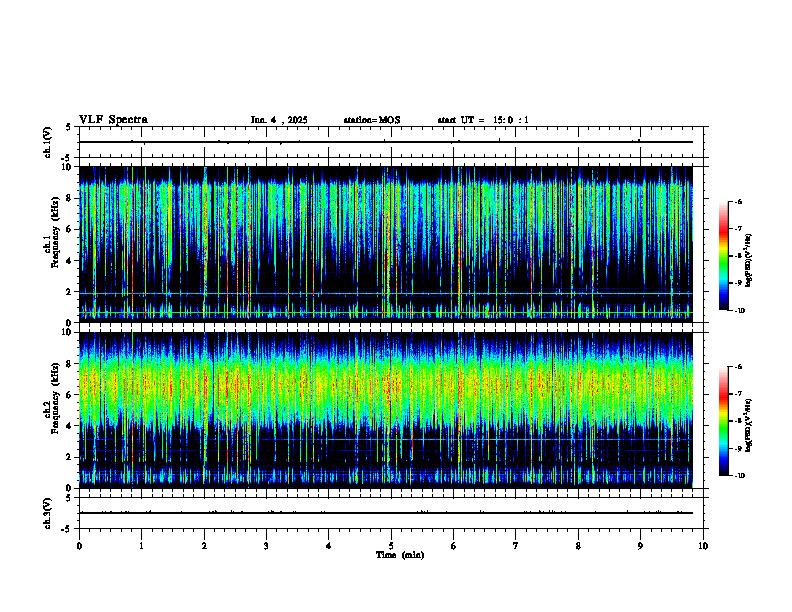Click the "-7" label on ch.2 color bar

coord(738,394)
